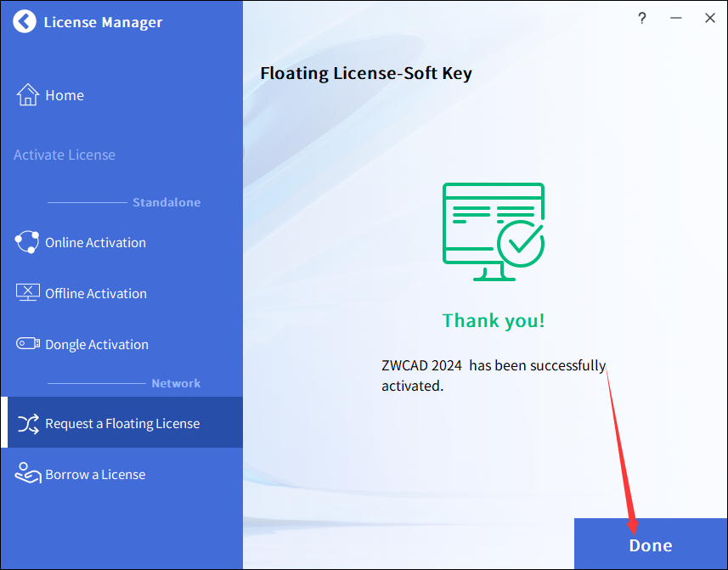The image size is (728, 570).
Task: Click the green activation success monitor graphic
Action: pyautogui.click(x=494, y=232)
